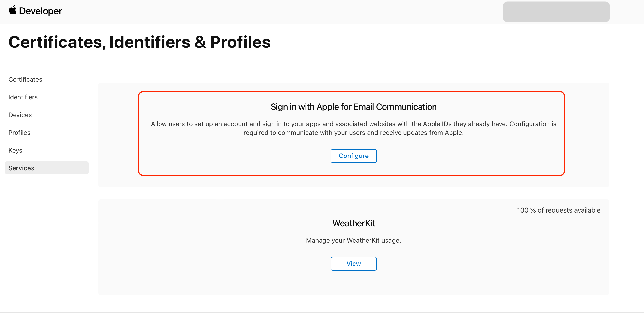Image resolution: width=644 pixels, height=314 pixels.
Task: Click the gray account placeholder box
Action: (556, 12)
